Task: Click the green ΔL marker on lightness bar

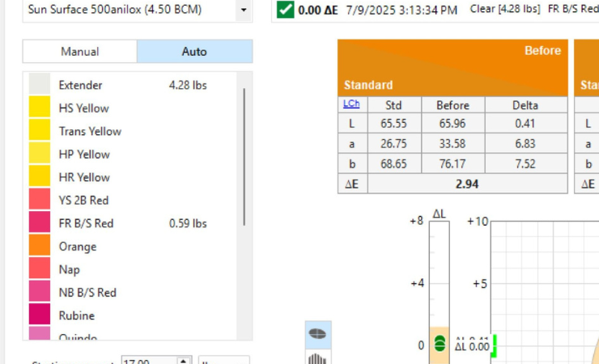Action: [440, 343]
